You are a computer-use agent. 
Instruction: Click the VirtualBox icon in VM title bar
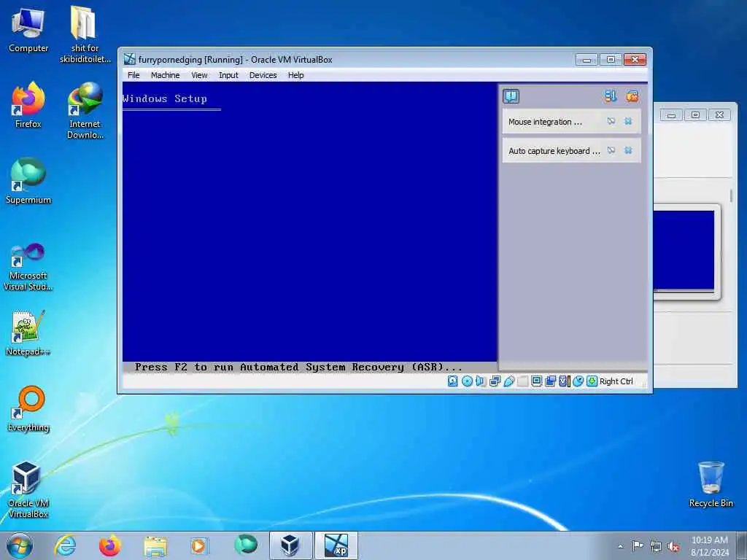[130, 60]
